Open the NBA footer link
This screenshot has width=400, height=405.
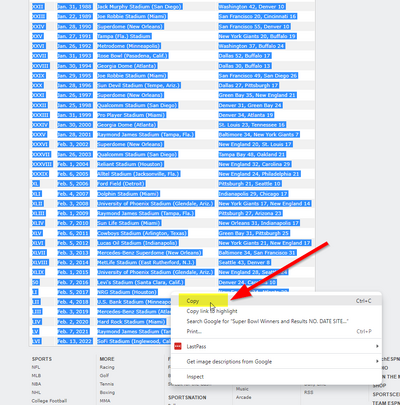pyautogui.click(x=36, y=384)
